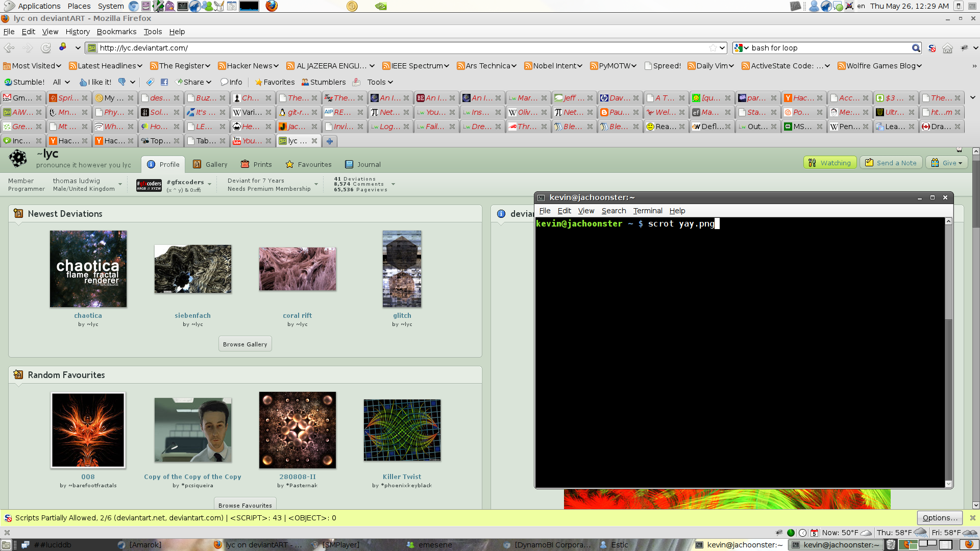Click the terminal window scrollbar
This screenshot has width=980, height=551.
pyautogui.click(x=948, y=352)
